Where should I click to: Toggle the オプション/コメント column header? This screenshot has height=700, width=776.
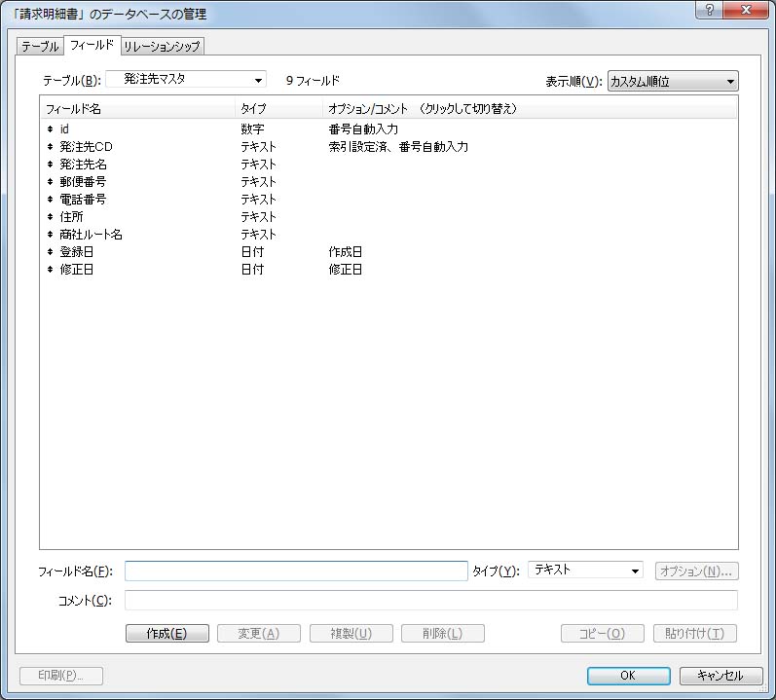pyautogui.click(x=530, y=108)
